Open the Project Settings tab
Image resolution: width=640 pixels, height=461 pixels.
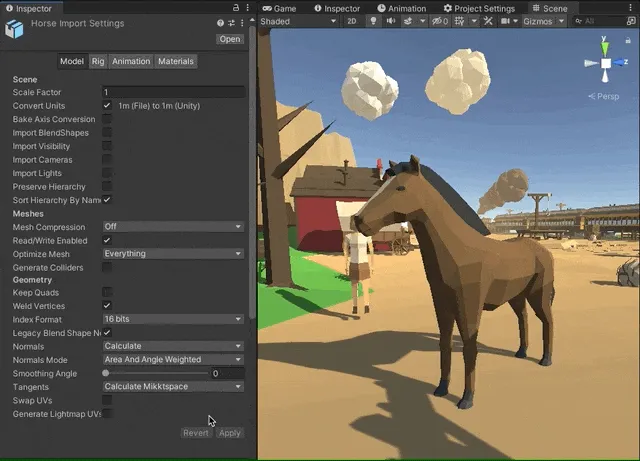(x=482, y=8)
